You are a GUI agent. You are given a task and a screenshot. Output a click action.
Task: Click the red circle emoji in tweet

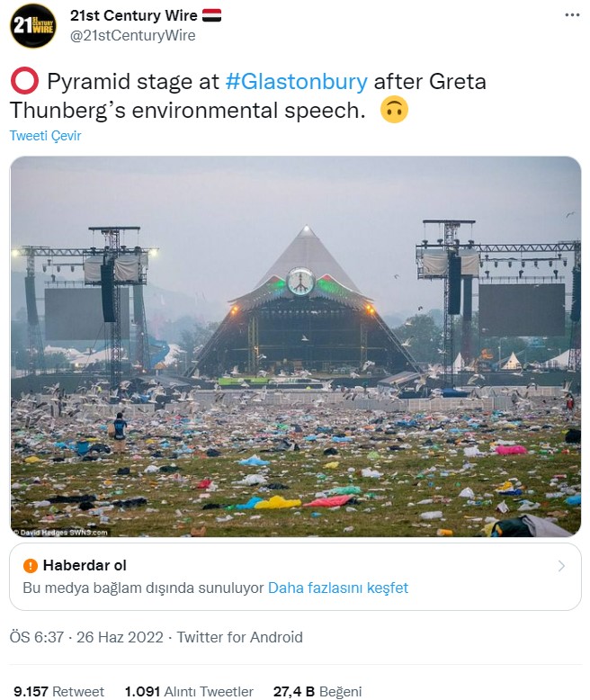23,83
